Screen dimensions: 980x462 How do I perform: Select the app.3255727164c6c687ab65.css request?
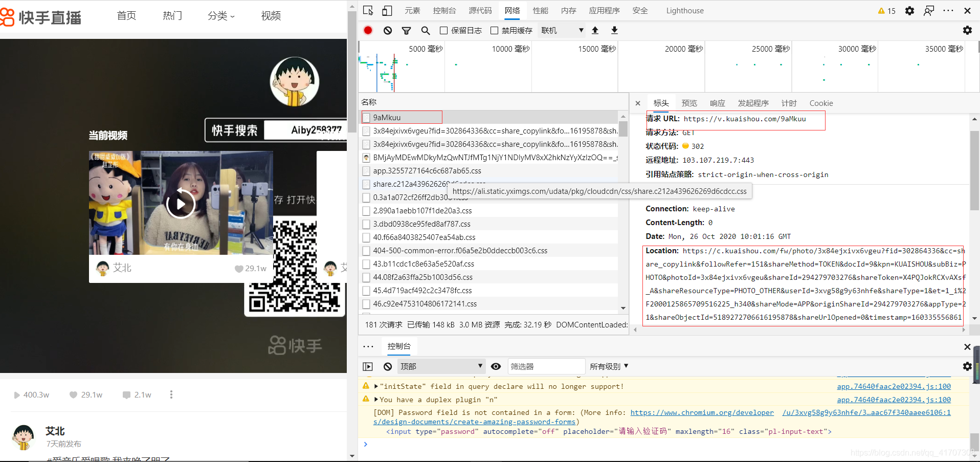[488, 171]
